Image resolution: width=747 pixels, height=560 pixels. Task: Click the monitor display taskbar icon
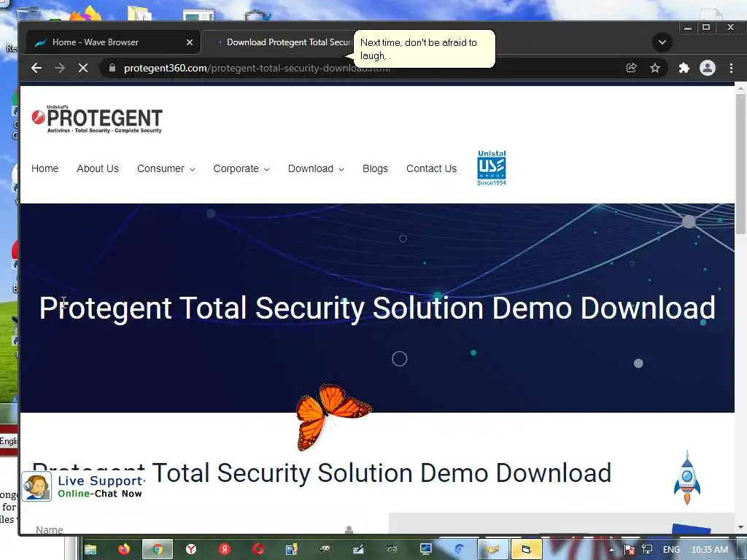click(x=425, y=550)
